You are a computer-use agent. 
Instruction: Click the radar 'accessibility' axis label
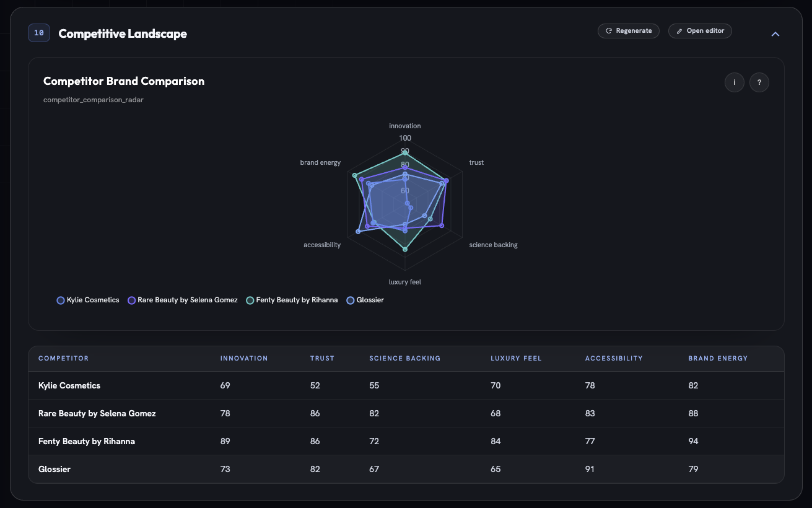pos(322,245)
